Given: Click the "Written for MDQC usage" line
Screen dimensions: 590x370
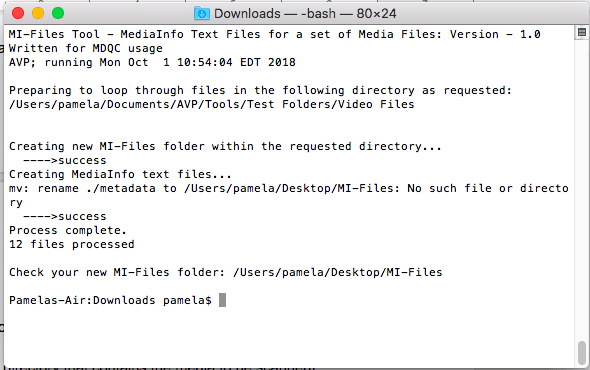Looking at the screenshot, I should point(86,48).
